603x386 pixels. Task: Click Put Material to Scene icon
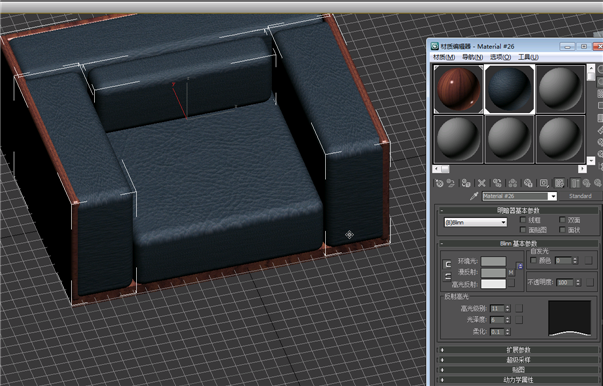[x=451, y=183]
